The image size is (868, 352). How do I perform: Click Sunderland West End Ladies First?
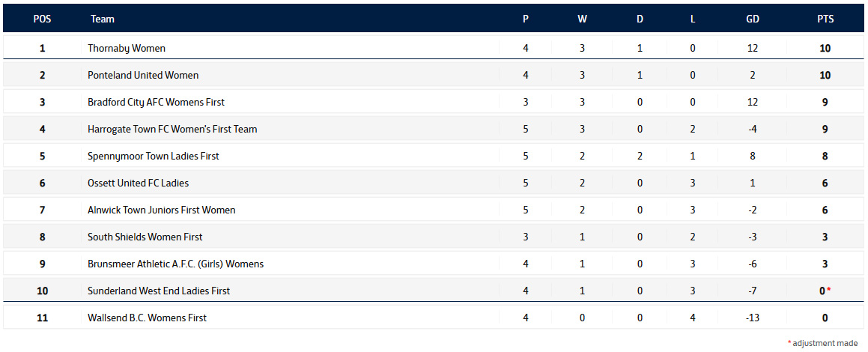pos(159,291)
